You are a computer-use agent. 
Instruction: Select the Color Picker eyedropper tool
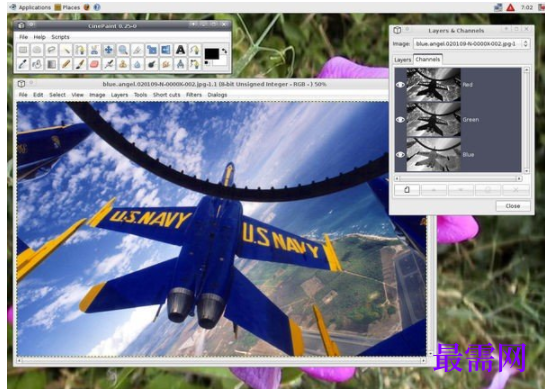(23, 64)
